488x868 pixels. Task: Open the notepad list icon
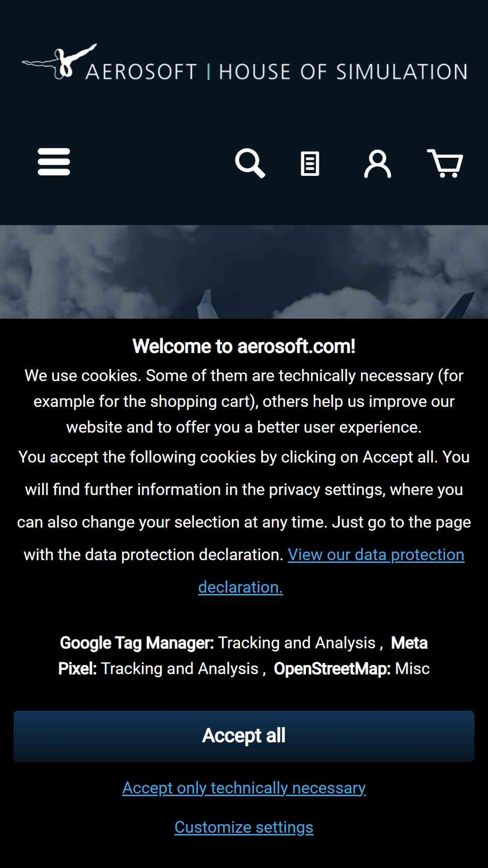coord(310,164)
